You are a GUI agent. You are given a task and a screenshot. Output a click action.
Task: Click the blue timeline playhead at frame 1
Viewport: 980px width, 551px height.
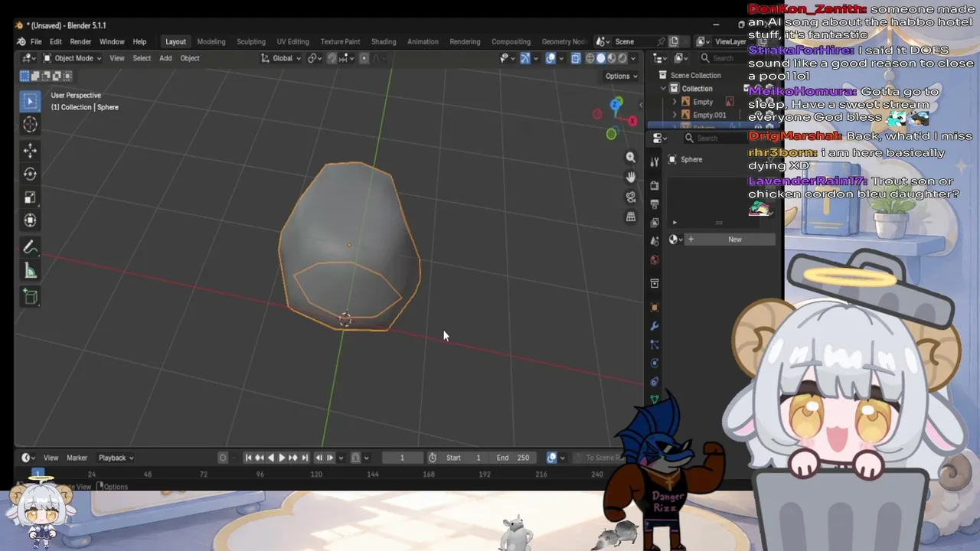click(37, 474)
